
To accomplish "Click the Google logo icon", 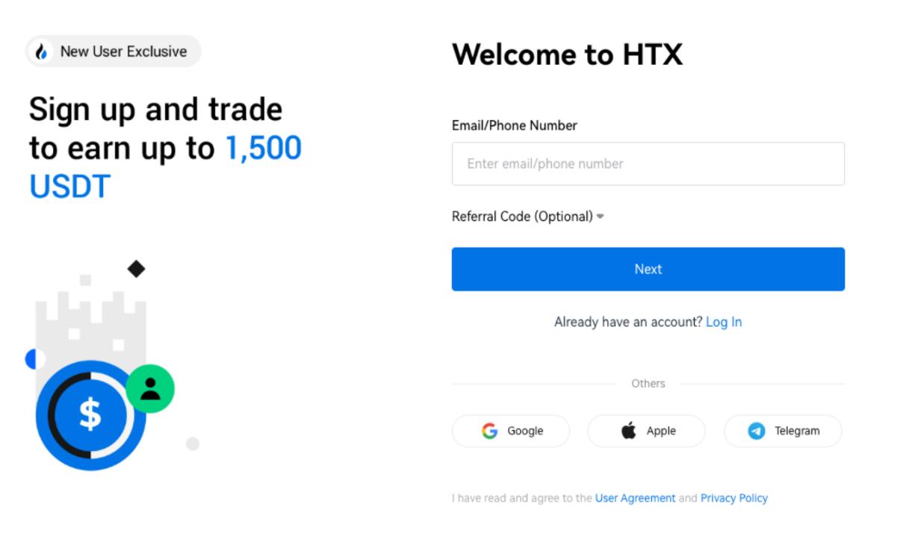I will point(490,431).
